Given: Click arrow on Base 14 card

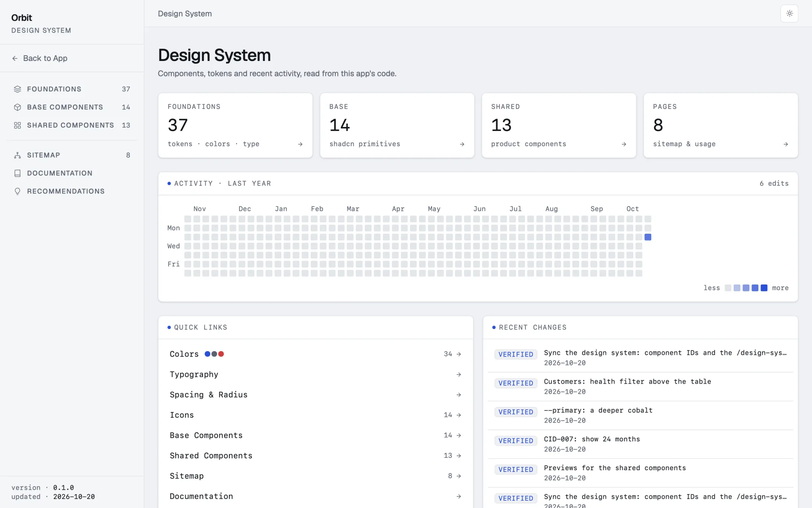Looking at the screenshot, I should (462, 144).
